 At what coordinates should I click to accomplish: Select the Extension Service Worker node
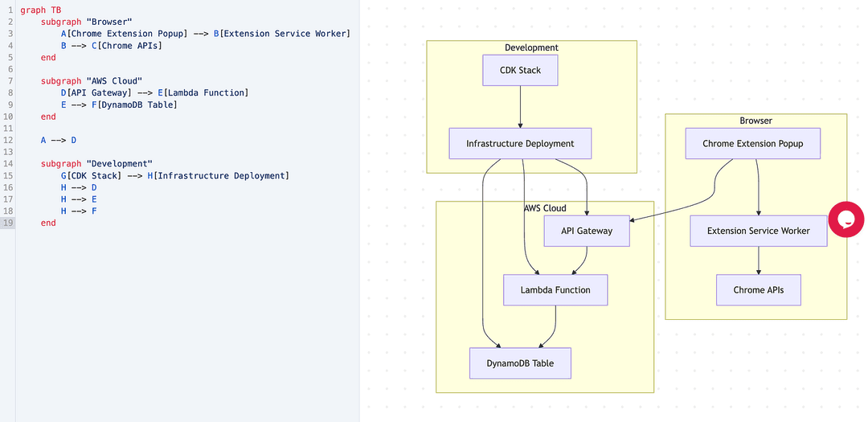759,231
